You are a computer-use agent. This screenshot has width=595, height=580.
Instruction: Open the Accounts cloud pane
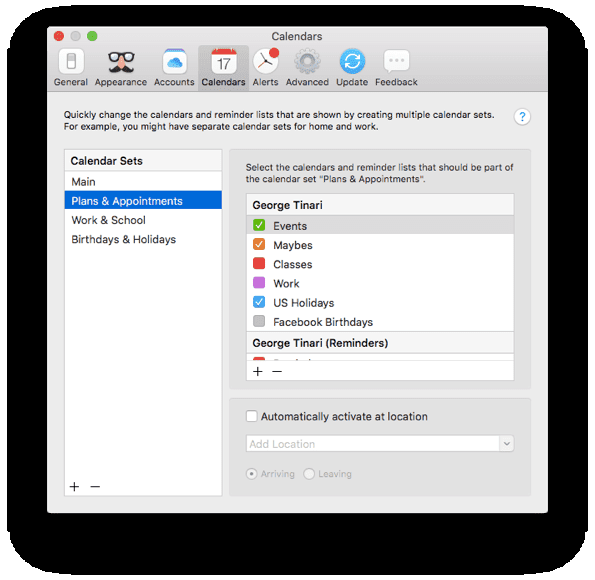pyautogui.click(x=174, y=68)
